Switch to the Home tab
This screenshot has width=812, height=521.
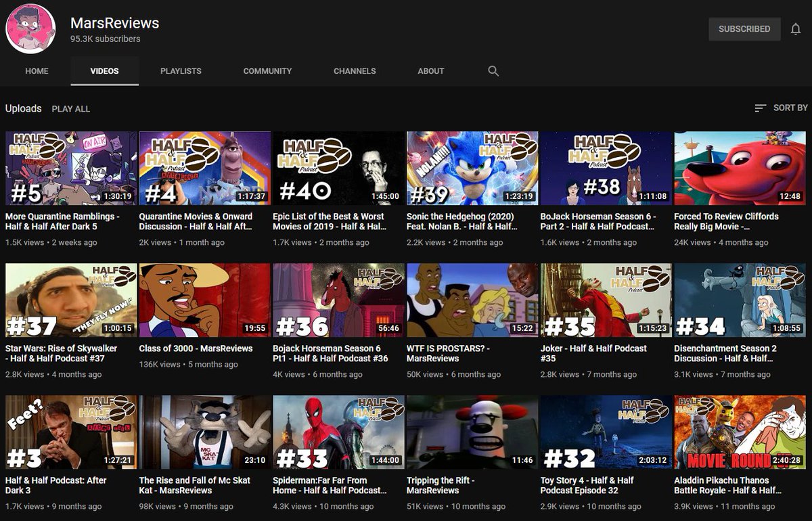point(37,71)
